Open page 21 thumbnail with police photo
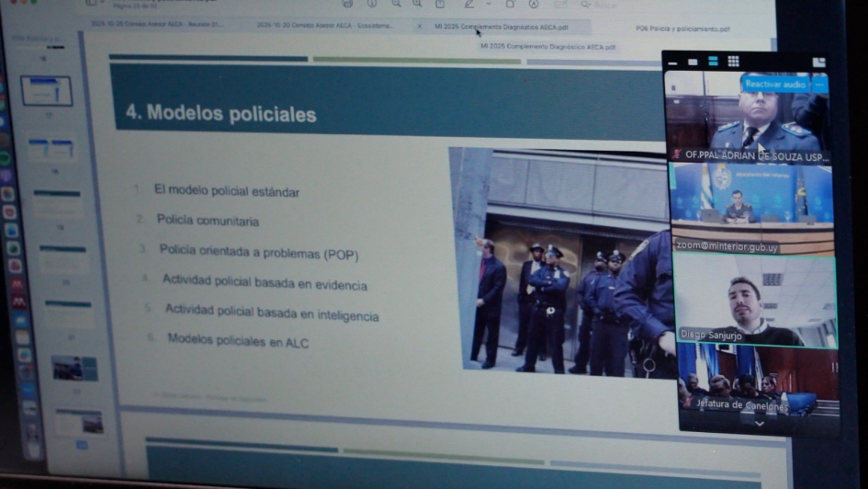This screenshot has width=868, height=489. (74, 369)
